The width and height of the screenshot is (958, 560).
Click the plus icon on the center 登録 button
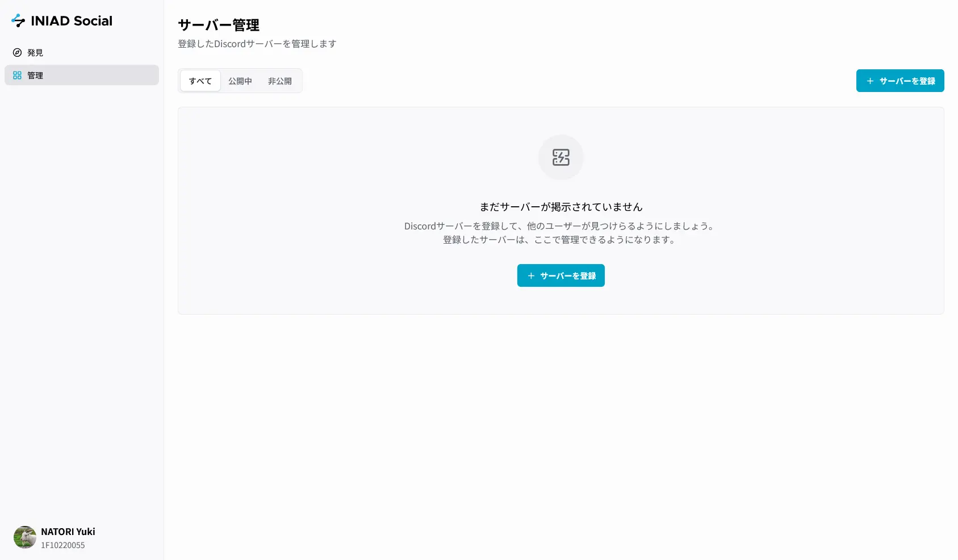531,275
